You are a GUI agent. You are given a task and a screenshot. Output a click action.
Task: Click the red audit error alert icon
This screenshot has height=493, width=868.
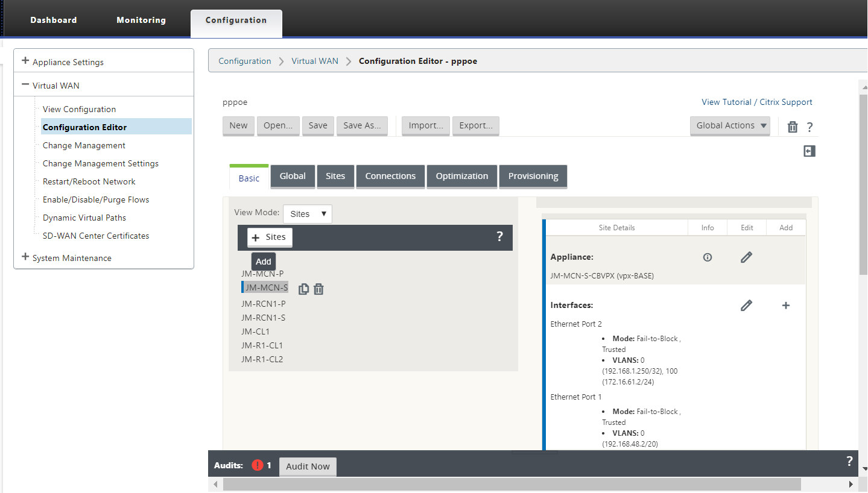pyautogui.click(x=258, y=465)
